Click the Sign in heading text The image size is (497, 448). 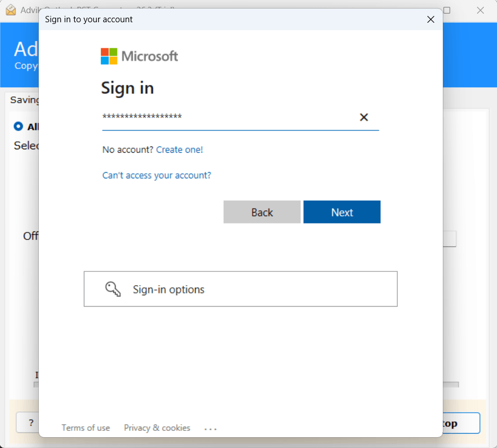tap(127, 88)
